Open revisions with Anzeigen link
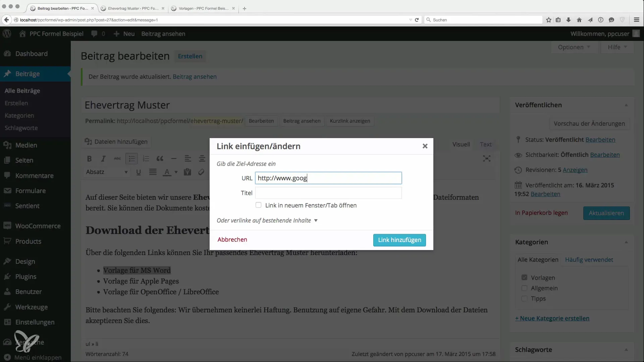This screenshot has height=362, width=644. coord(575,170)
